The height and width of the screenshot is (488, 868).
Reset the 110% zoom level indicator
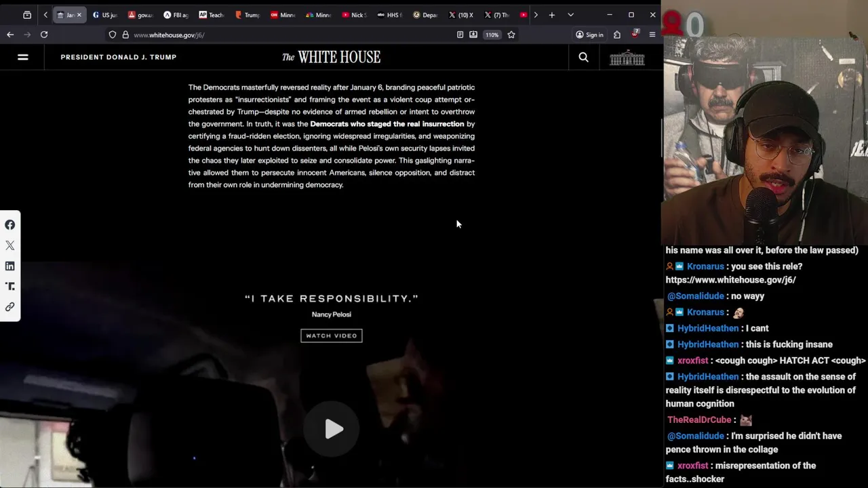coord(492,35)
